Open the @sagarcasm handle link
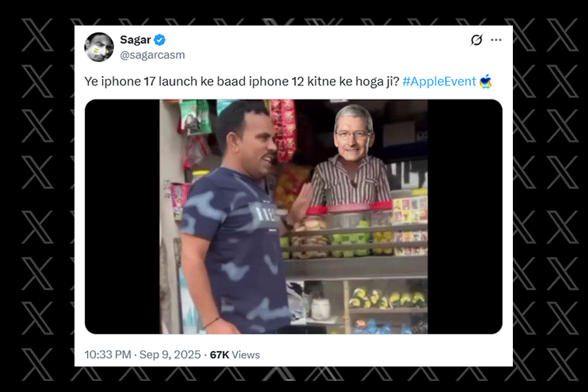 point(152,55)
